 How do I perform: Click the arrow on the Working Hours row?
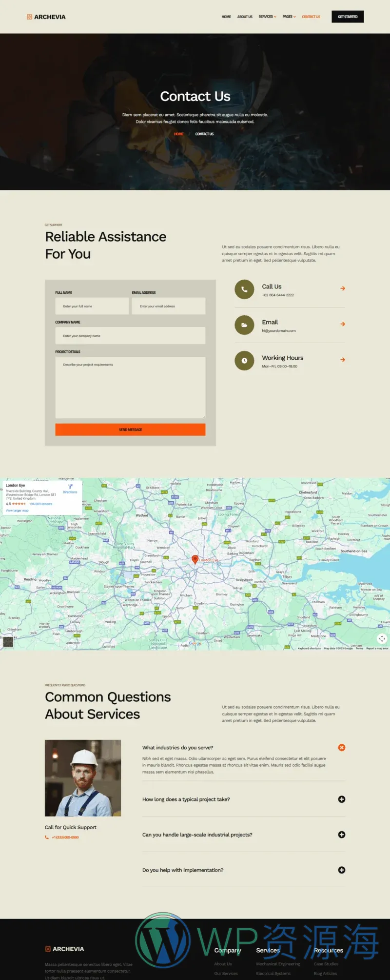343,360
